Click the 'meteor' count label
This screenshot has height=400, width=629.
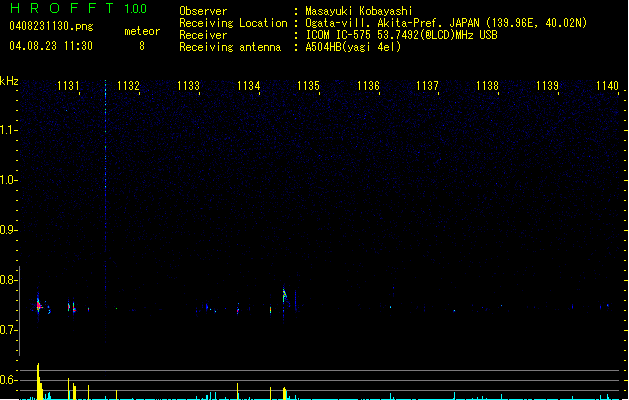click(x=142, y=31)
